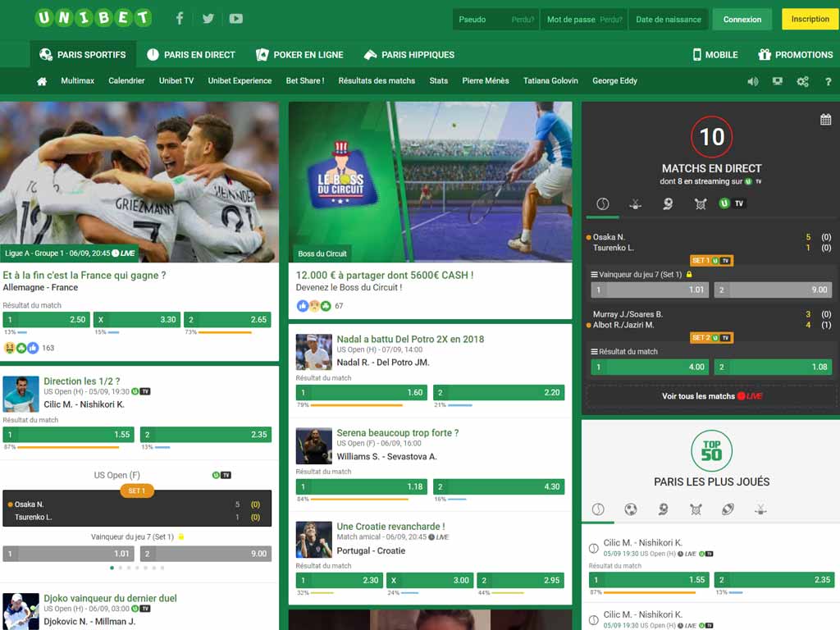Bet on Murray/Soares at 4.00
The image size is (840, 630).
pos(650,367)
